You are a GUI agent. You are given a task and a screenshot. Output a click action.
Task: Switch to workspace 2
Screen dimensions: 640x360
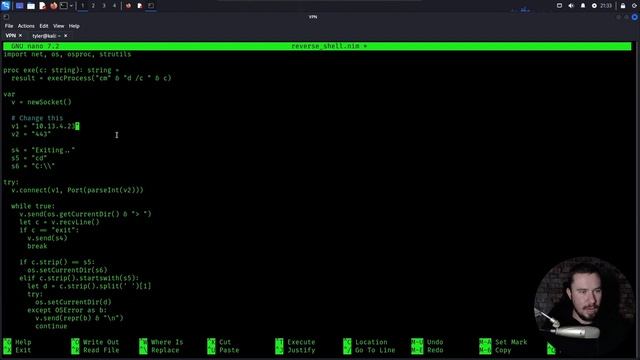(93, 6)
